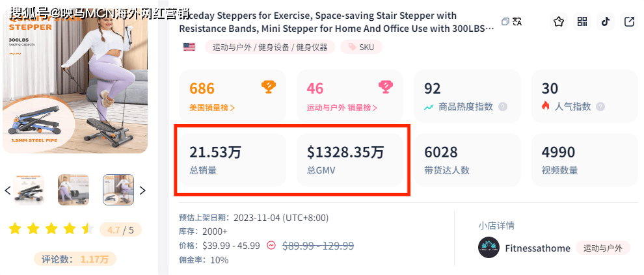Open product in external link icon

point(629,21)
